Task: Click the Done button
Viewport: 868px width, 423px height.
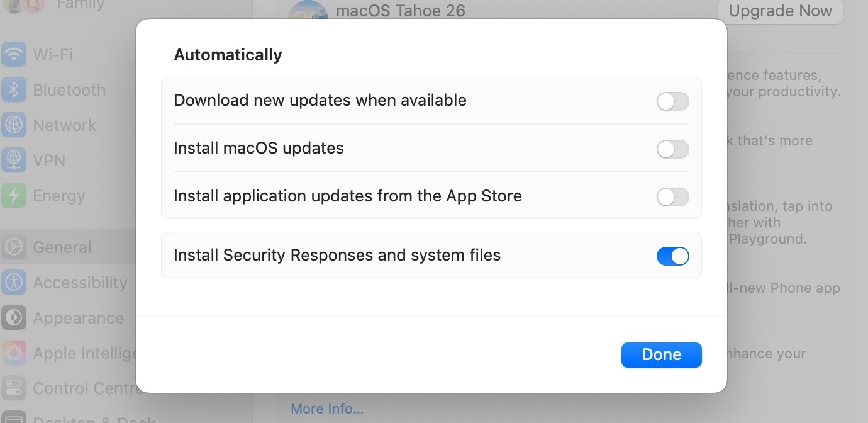Action: (662, 355)
